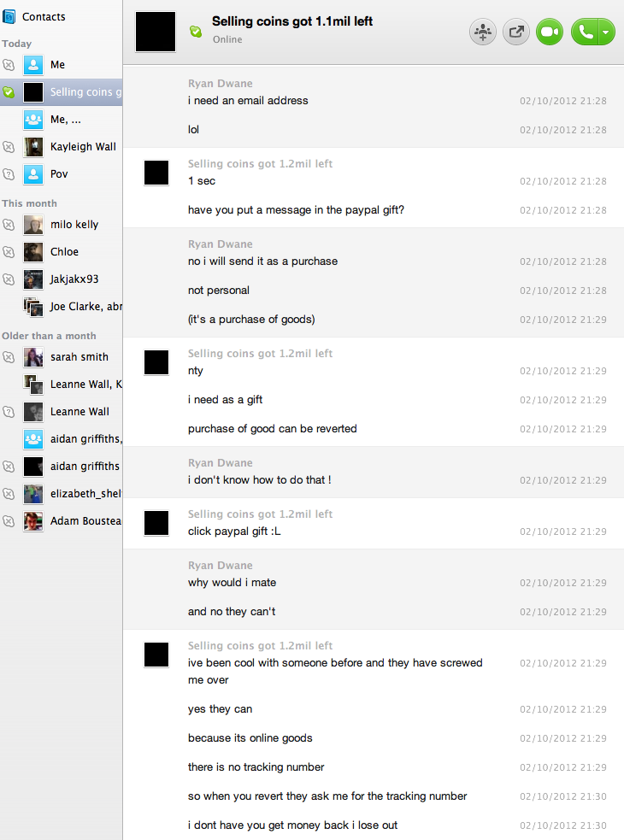Click the black profile picture in chat header

click(x=156, y=32)
